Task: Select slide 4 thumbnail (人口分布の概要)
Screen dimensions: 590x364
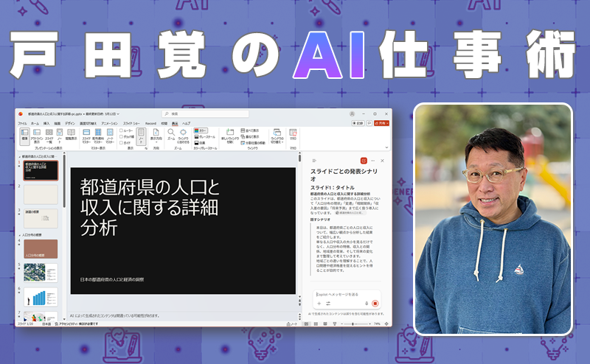Action: pyautogui.click(x=41, y=249)
